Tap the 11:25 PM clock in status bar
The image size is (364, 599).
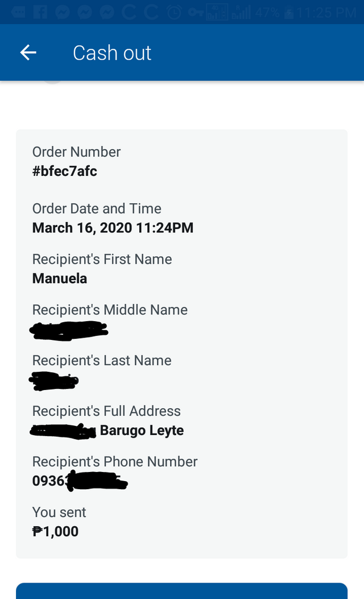click(325, 12)
